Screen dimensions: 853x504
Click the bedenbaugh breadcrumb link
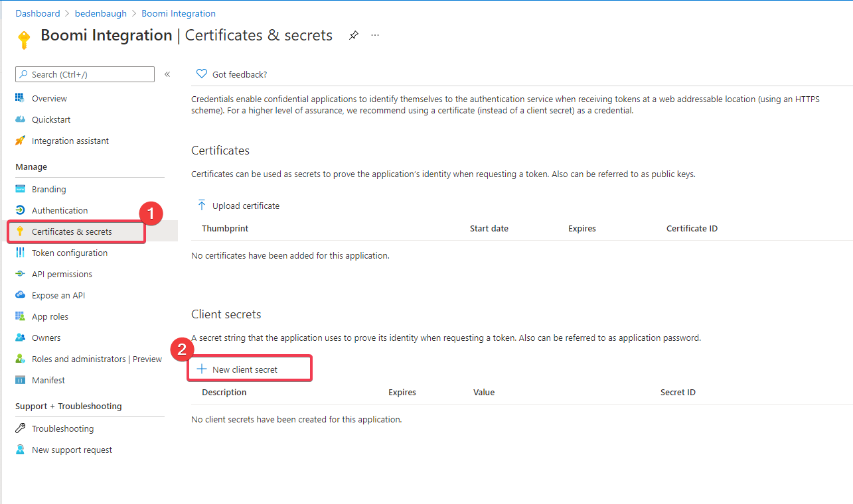(101, 13)
